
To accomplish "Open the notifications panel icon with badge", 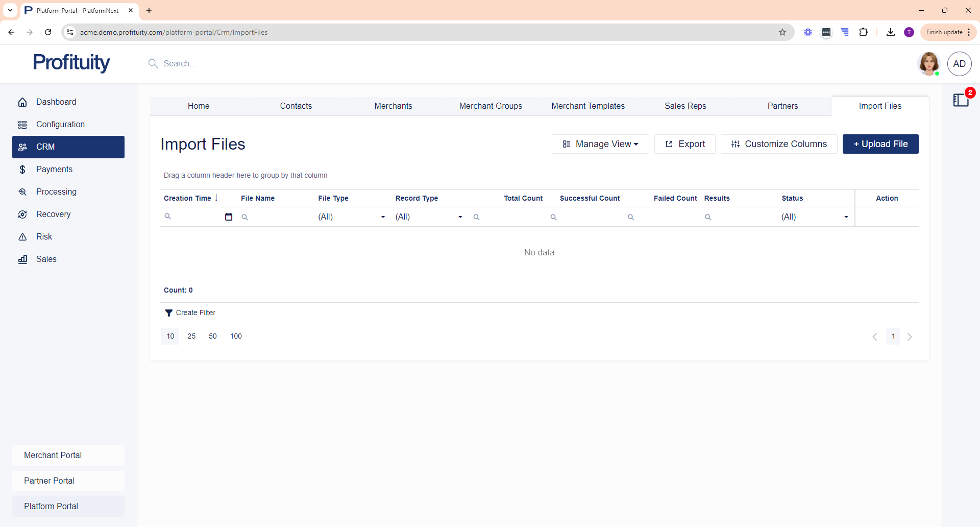I will click(961, 100).
